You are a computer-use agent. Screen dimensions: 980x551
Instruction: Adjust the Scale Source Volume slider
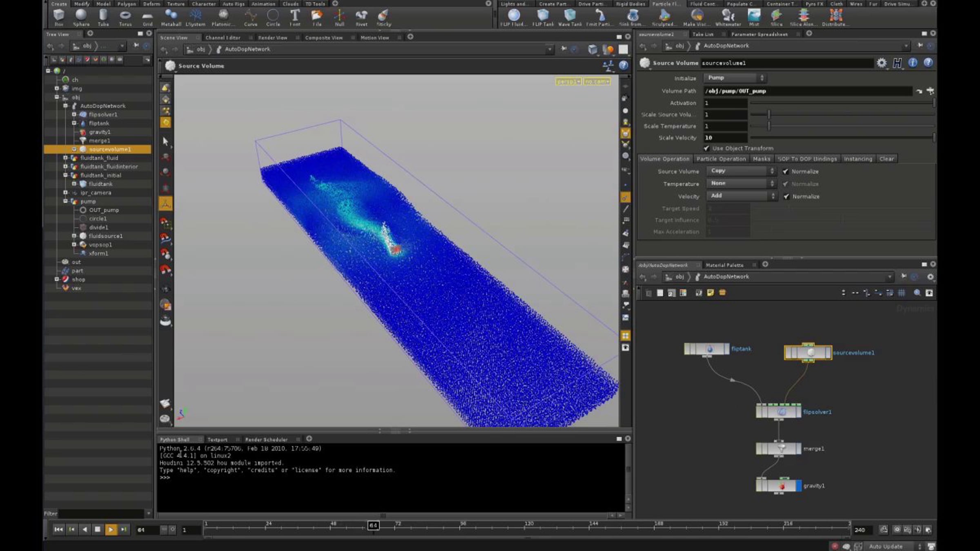tap(842, 115)
